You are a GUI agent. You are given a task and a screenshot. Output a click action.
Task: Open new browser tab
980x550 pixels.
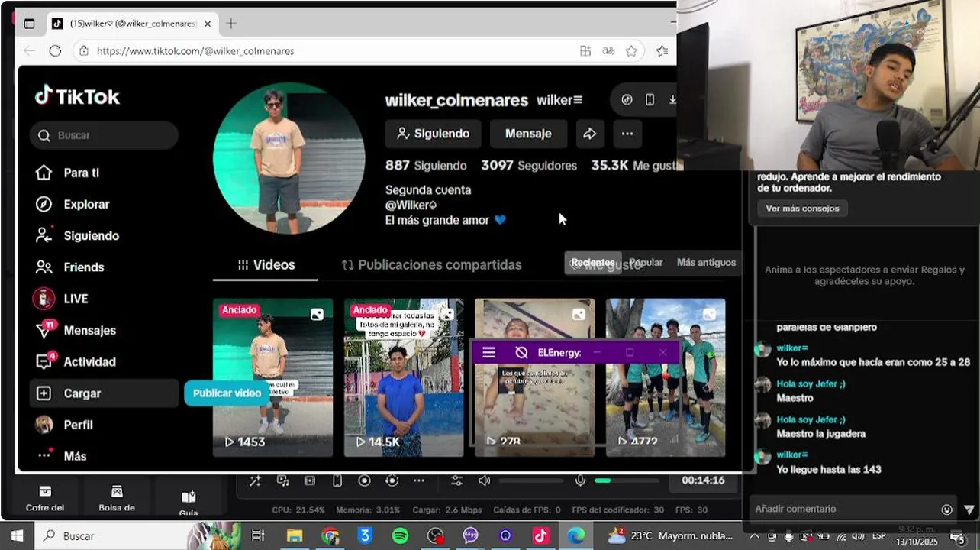(x=231, y=24)
